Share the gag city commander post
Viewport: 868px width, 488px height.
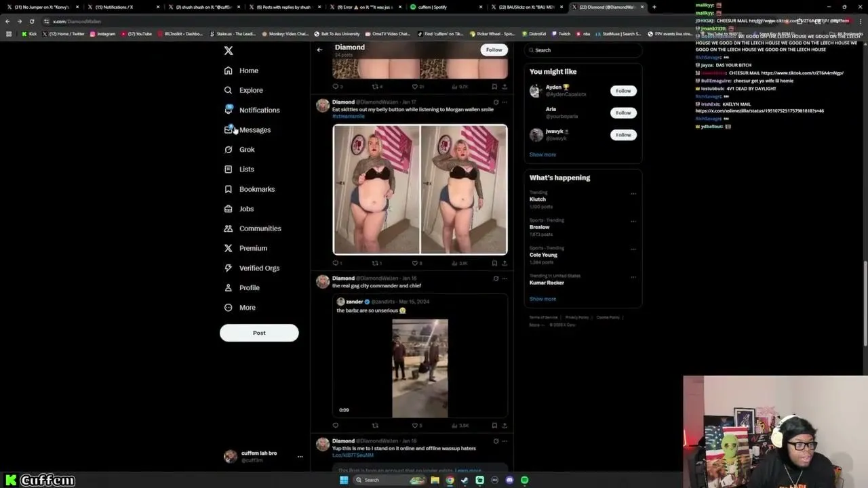(x=505, y=426)
